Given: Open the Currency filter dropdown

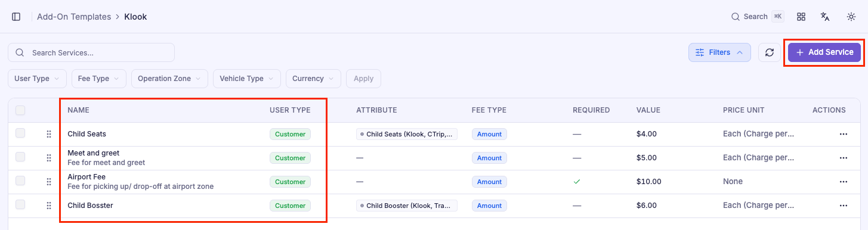Looking at the screenshot, I should pyautogui.click(x=313, y=79).
